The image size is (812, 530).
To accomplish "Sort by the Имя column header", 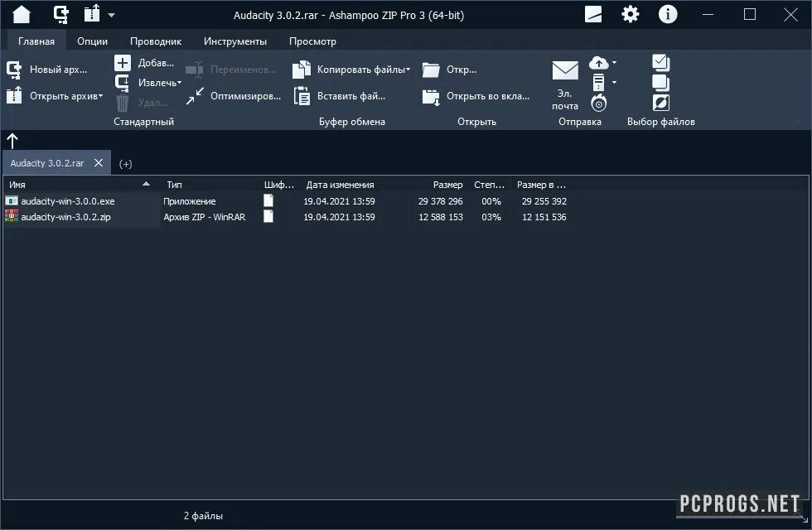I will click(17, 185).
